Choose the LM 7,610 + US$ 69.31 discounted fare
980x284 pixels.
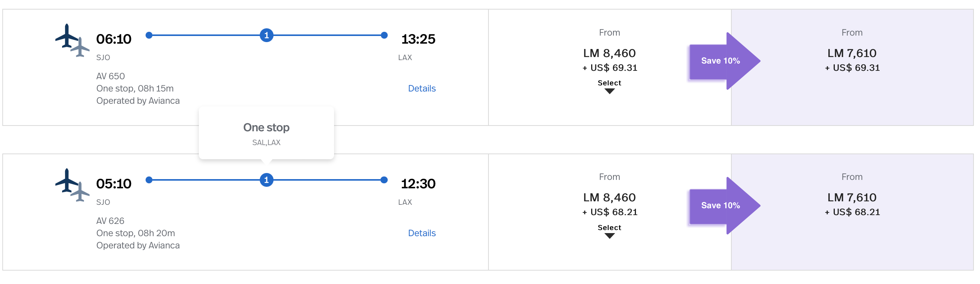pyautogui.click(x=852, y=60)
